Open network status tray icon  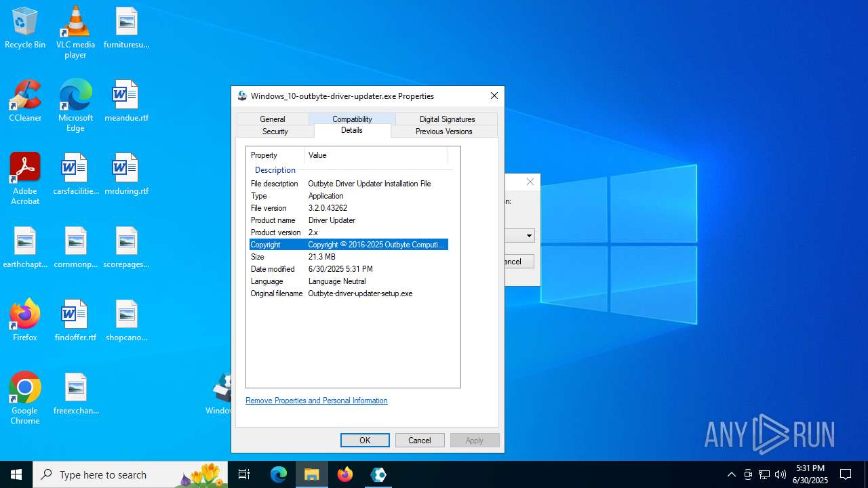coord(764,474)
